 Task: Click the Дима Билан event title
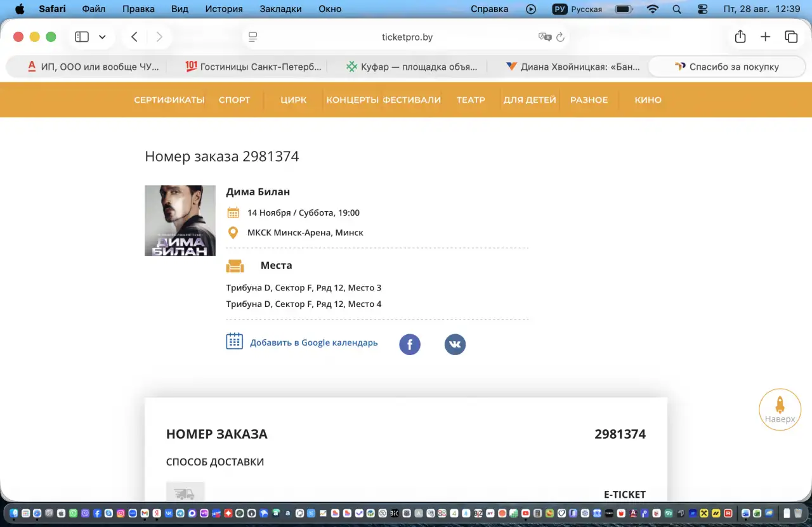pyautogui.click(x=258, y=192)
